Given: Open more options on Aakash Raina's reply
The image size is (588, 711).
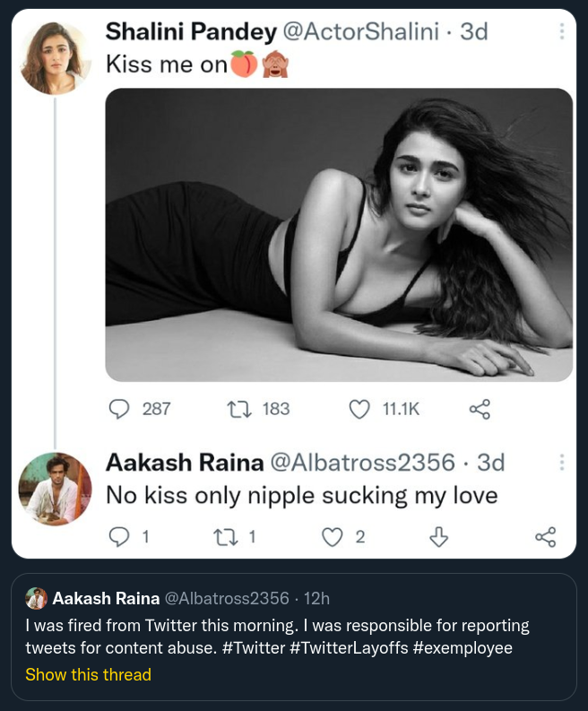Looking at the screenshot, I should [562, 463].
